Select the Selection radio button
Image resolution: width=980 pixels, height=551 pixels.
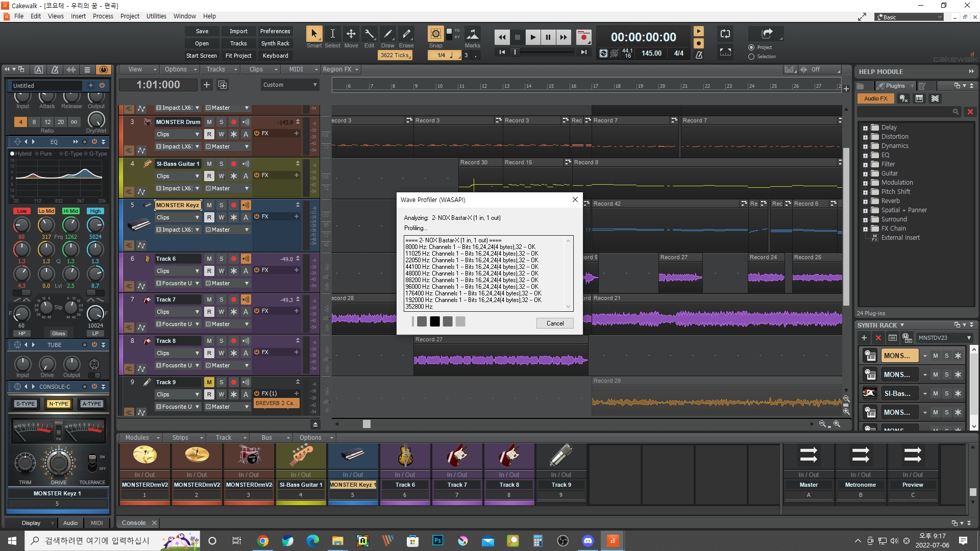coord(751,57)
